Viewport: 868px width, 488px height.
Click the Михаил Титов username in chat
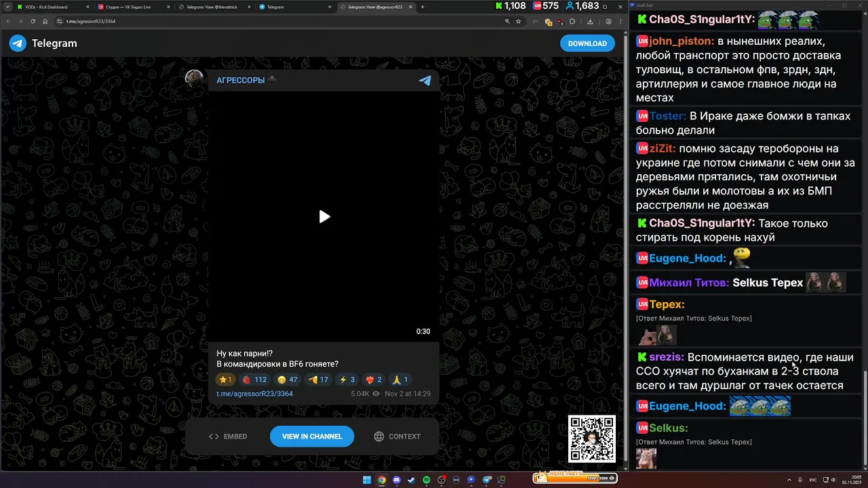[689, 283]
